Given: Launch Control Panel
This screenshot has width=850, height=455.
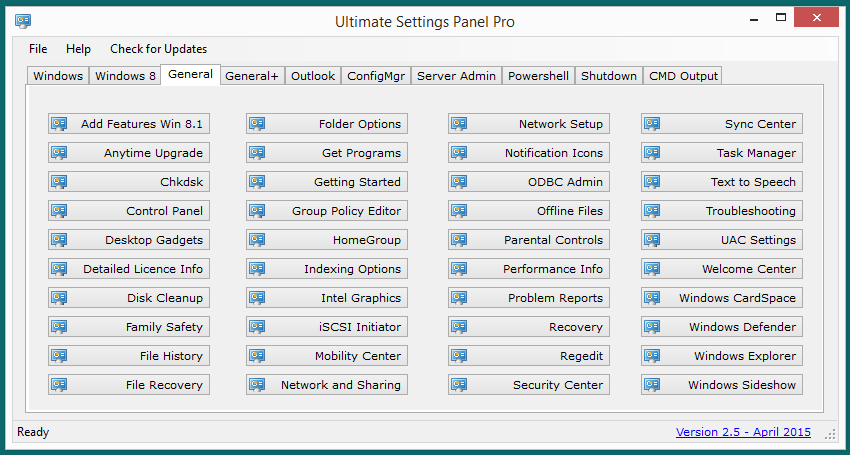Looking at the screenshot, I should point(128,211).
